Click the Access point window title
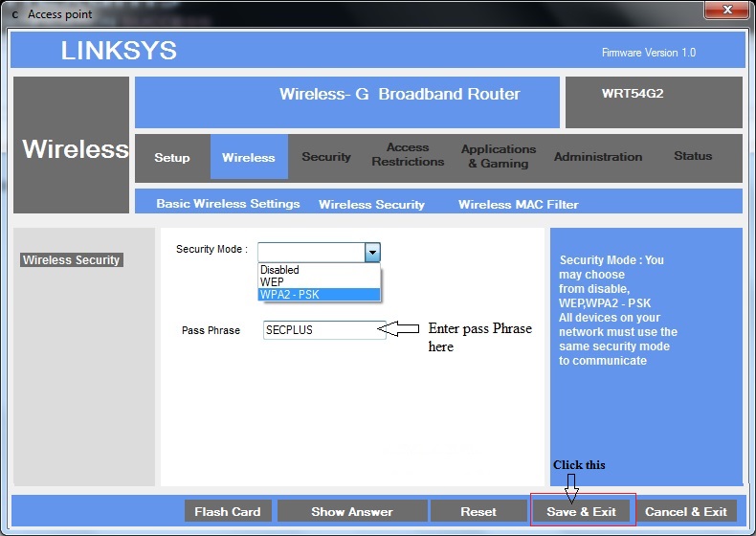The height and width of the screenshot is (536, 756). (x=59, y=14)
